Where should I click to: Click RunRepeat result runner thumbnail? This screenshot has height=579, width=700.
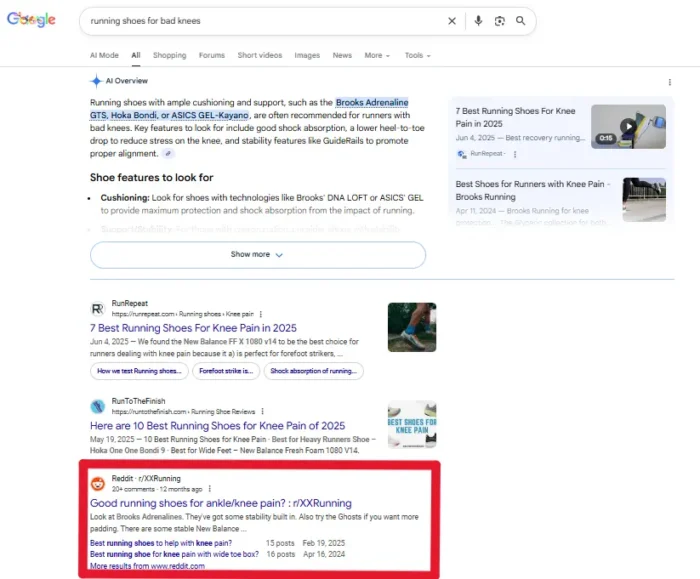point(412,327)
